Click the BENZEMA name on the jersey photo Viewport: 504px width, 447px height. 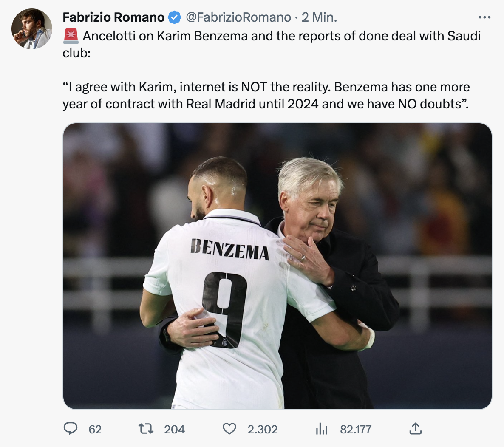point(229,249)
